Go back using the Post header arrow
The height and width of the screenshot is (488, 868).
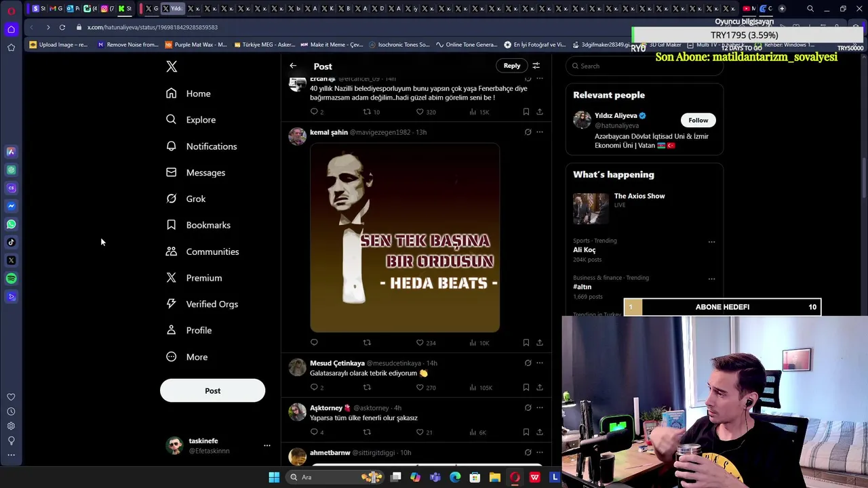click(x=293, y=66)
